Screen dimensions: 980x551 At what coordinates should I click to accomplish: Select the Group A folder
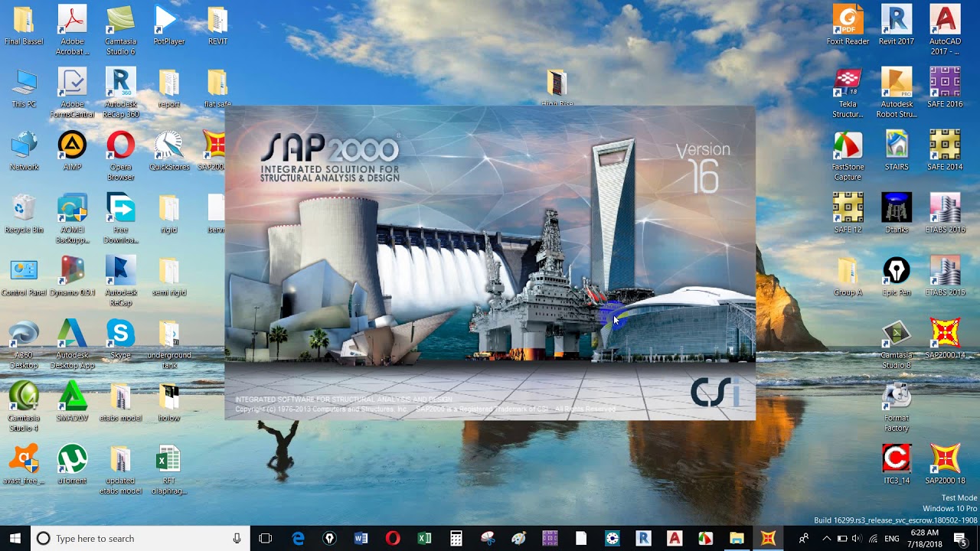click(848, 275)
